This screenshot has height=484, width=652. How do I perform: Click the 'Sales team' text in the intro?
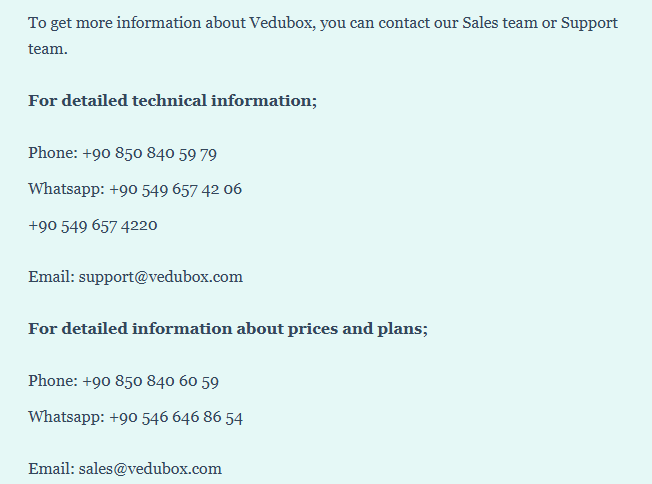click(500, 23)
